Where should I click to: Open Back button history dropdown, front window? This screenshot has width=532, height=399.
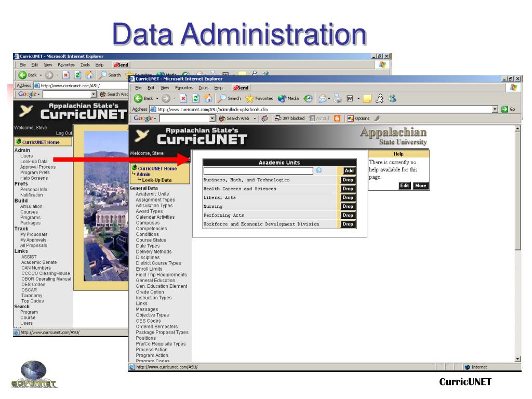click(157, 98)
